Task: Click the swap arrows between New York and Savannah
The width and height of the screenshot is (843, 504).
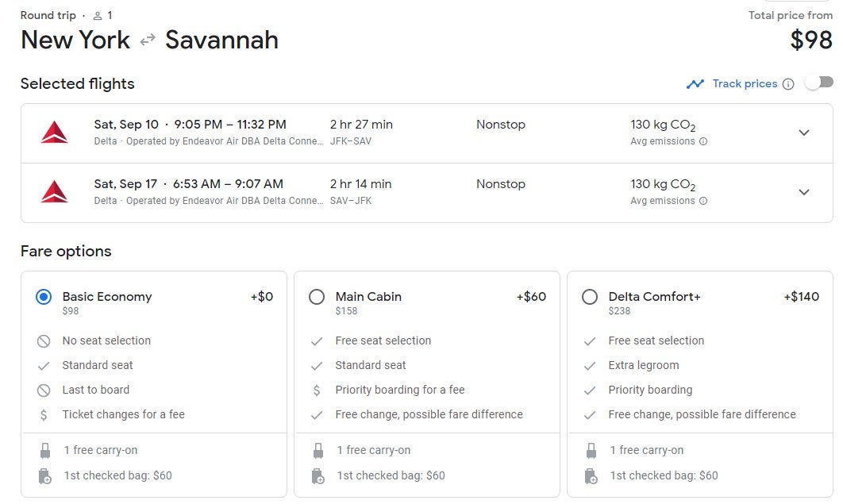Action: 147,40
